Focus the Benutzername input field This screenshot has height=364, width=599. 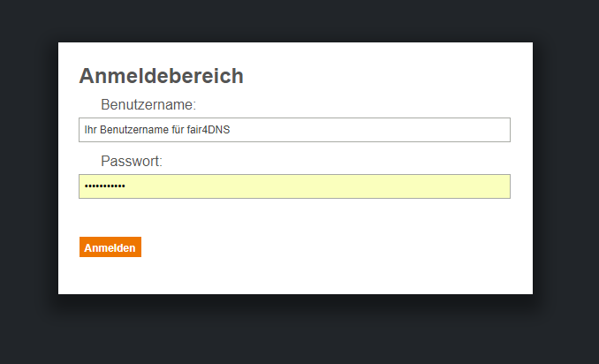pyautogui.click(x=294, y=130)
